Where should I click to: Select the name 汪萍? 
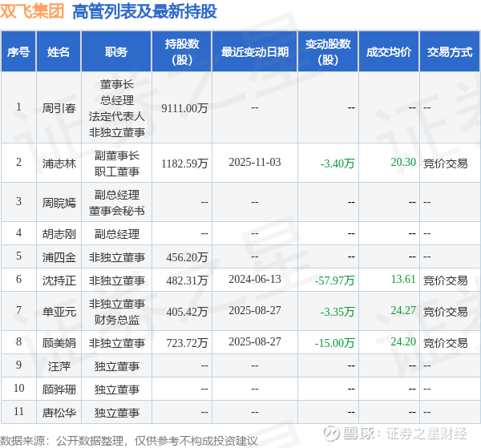pos(59,366)
